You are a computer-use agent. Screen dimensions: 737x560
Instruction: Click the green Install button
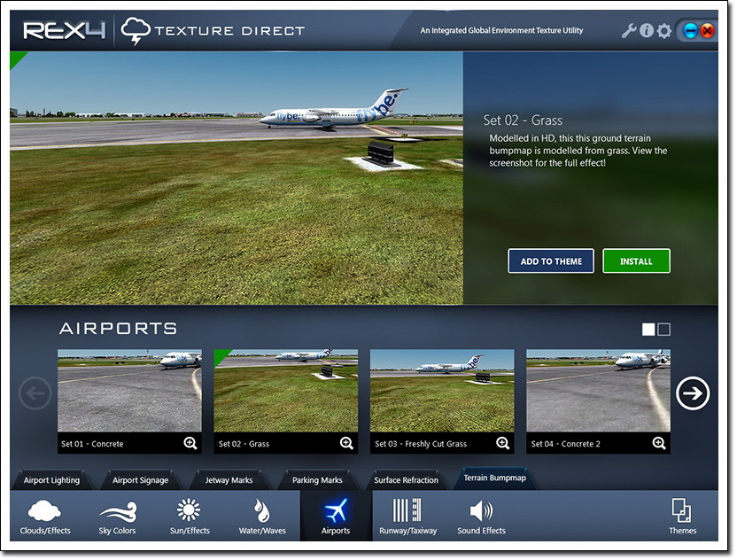(x=636, y=261)
